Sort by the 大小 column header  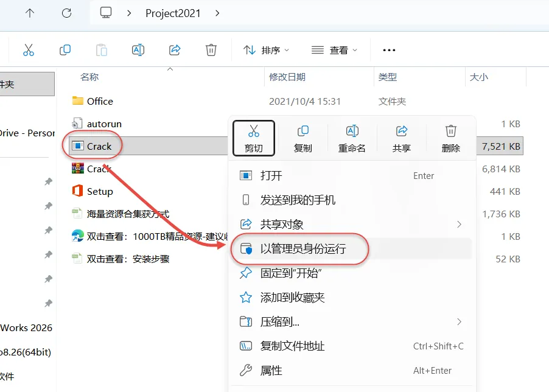(478, 77)
